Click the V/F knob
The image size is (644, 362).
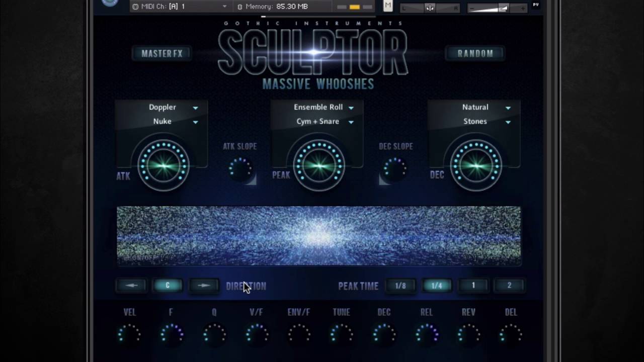pos(257,333)
